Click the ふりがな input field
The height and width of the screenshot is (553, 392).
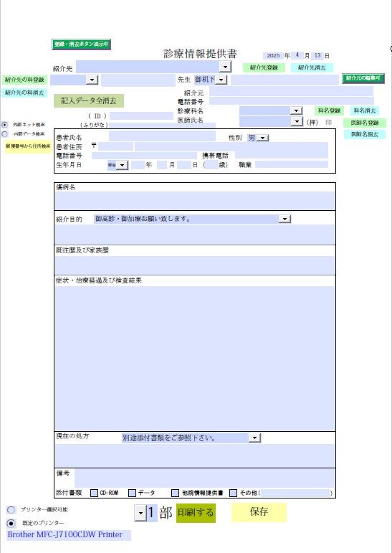point(162,125)
